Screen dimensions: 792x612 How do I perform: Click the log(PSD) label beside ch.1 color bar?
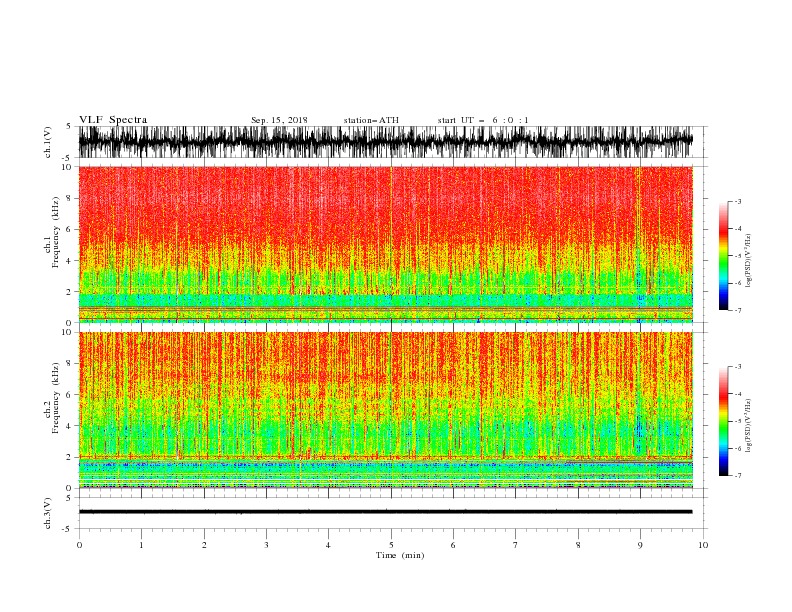pos(749,261)
